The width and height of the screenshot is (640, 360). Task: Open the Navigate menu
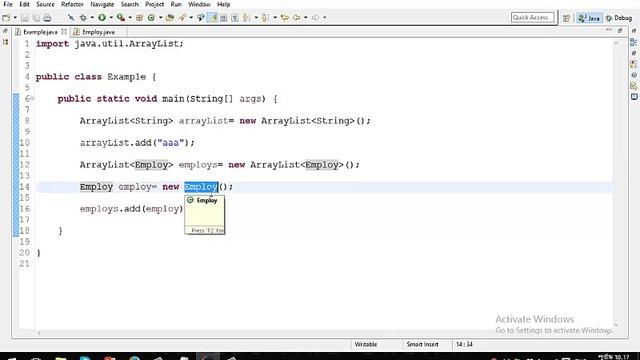102,4
